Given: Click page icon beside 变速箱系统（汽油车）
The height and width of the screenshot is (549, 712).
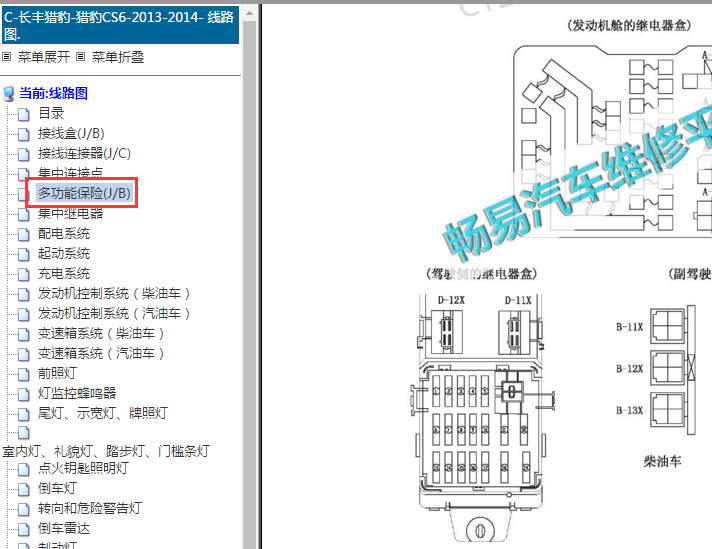Looking at the screenshot, I should pos(24,354).
